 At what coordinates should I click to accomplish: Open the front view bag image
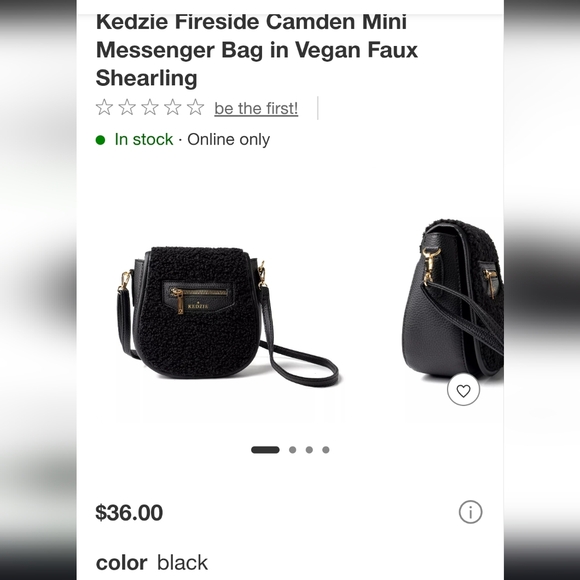[x=227, y=316]
